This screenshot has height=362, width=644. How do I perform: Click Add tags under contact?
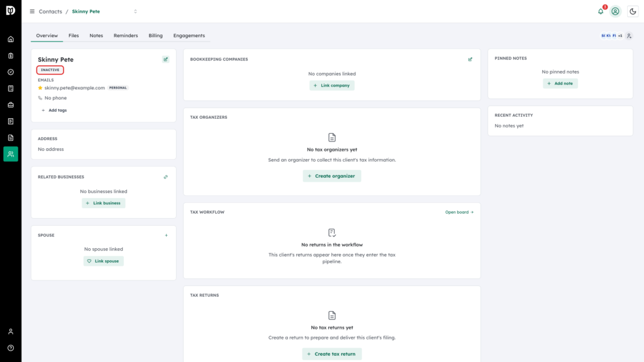pyautogui.click(x=54, y=111)
